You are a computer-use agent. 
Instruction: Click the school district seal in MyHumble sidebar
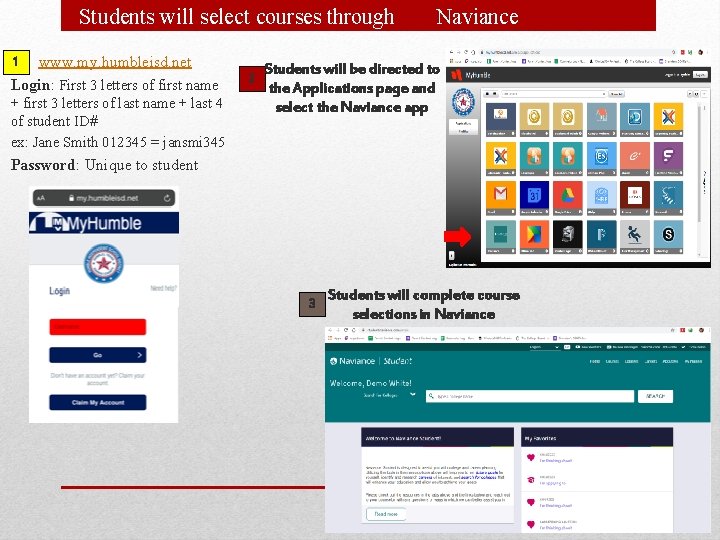tap(463, 101)
